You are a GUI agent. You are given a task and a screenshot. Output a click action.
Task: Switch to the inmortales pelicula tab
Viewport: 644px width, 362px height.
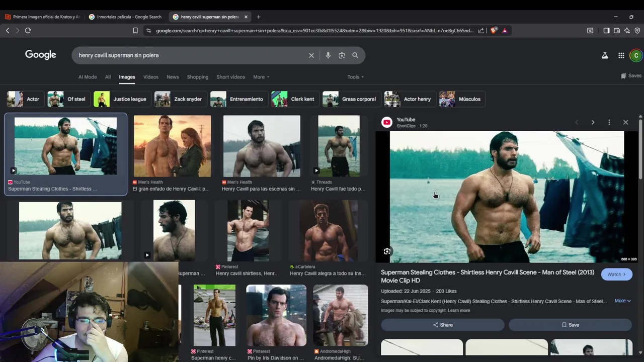[x=126, y=17]
